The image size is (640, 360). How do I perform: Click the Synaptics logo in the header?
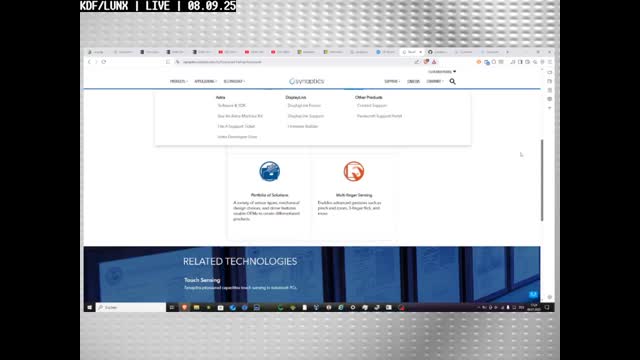tap(306, 81)
